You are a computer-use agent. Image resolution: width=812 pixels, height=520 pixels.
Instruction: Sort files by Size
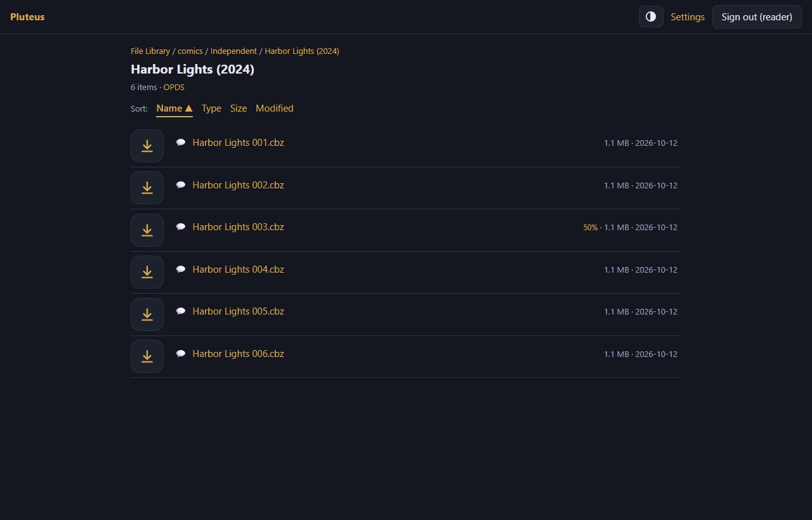(239, 108)
